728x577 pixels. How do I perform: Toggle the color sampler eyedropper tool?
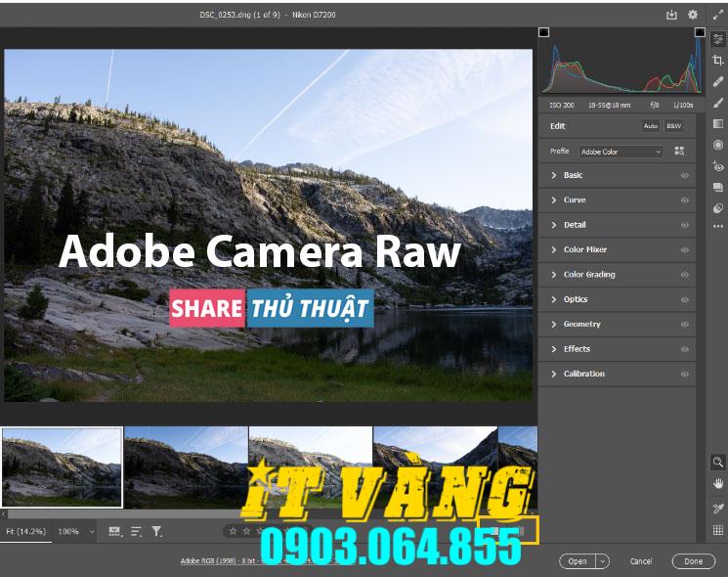click(x=718, y=509)
